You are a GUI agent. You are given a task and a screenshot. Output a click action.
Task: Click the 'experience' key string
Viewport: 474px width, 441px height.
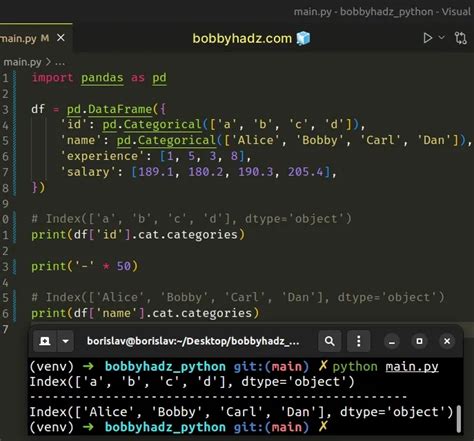tap(102, 156)
